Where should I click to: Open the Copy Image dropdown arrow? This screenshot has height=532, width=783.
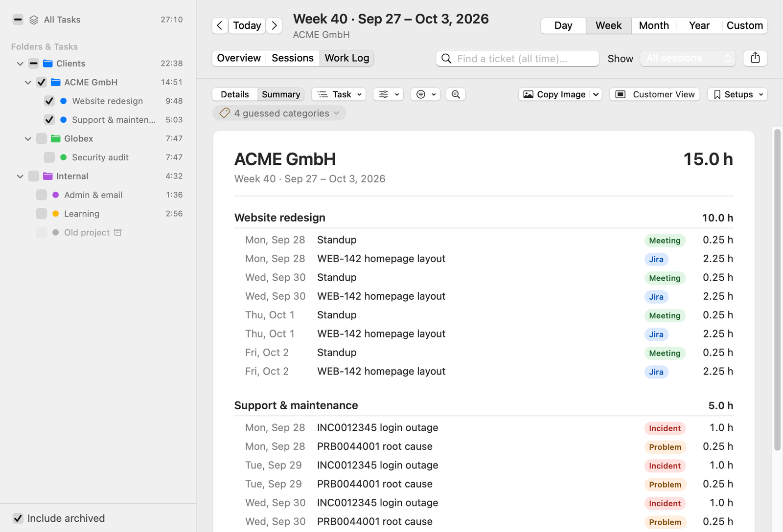pyautogui.click(x=596, y=94)
